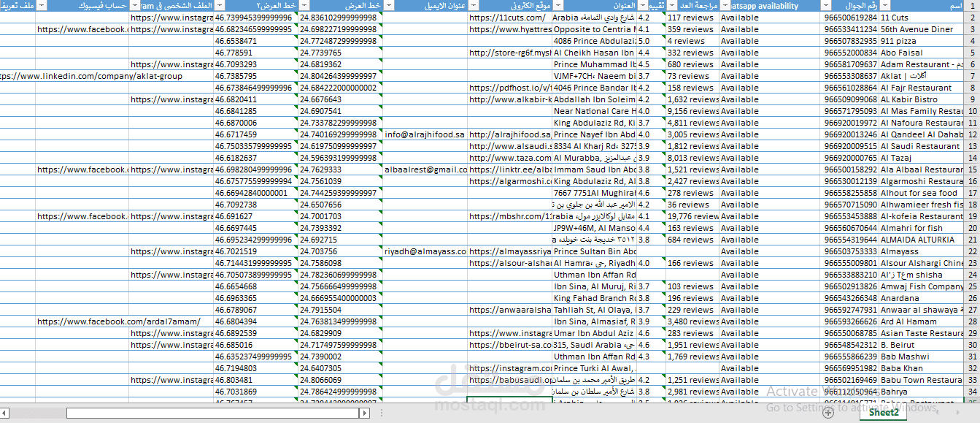This screenshot has width=980, height=423.
Task: Open the filter dropdown for العنوان column
Action: point(558,5)
